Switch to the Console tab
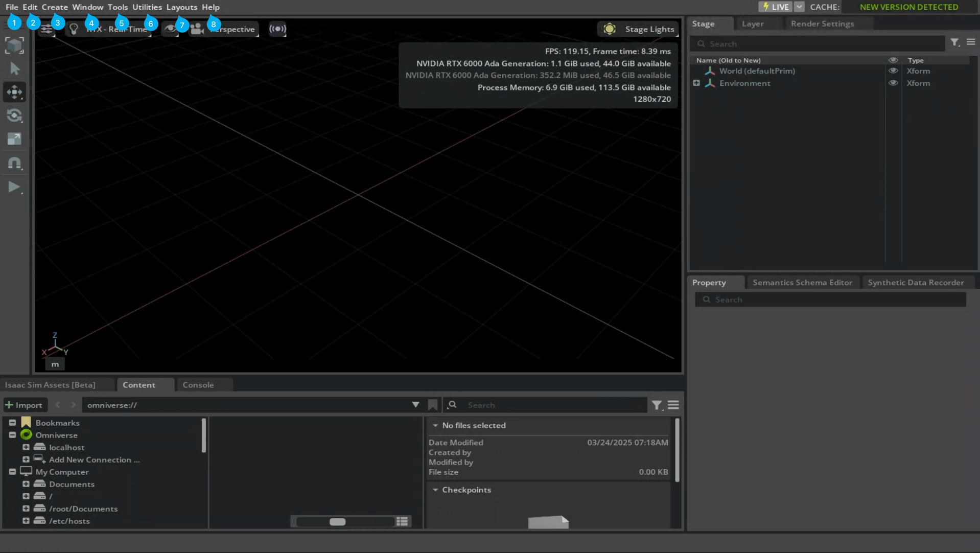This screenshot has width=980, height=553. [198, 385]
